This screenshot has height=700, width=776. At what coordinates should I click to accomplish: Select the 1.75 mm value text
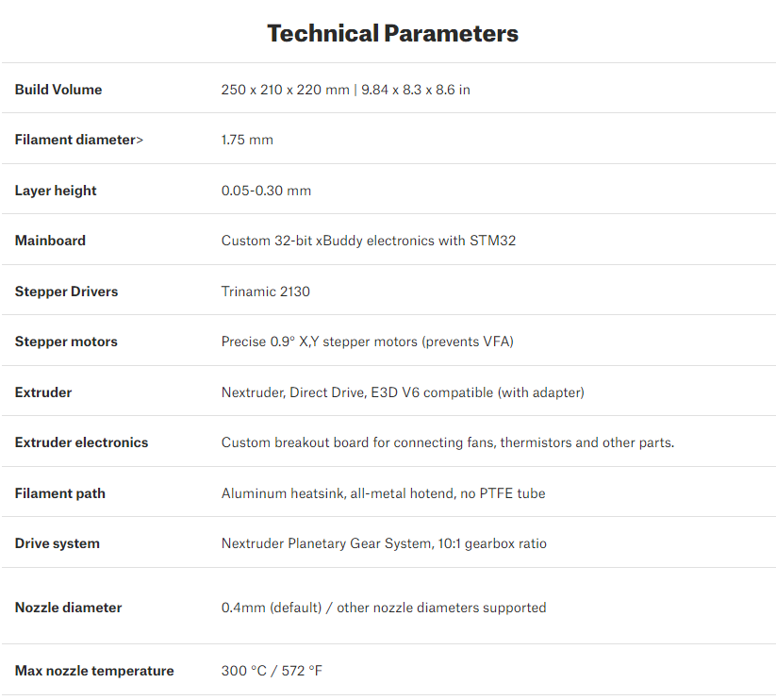[x=247, y=140]
